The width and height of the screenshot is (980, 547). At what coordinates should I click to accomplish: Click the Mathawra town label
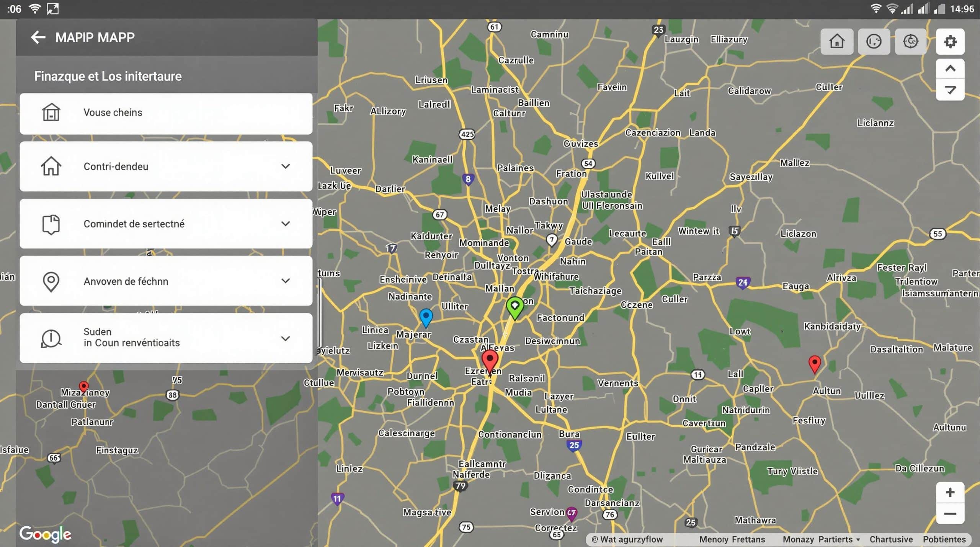tap(755, 520)
